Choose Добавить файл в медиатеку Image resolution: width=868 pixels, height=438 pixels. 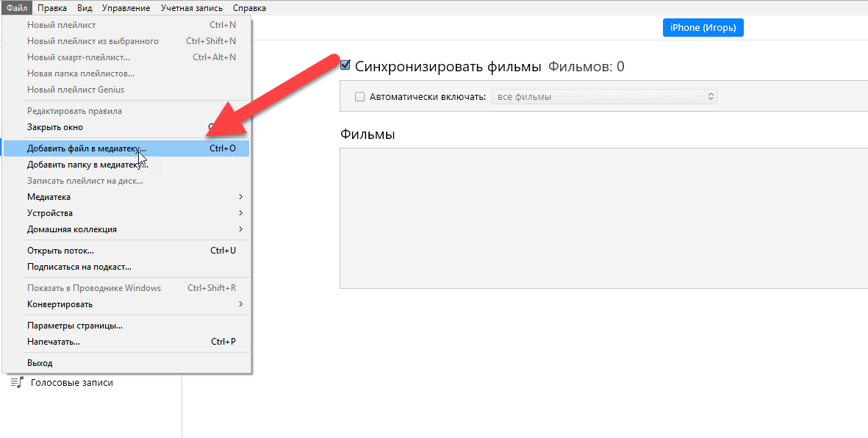coord(126,148)
